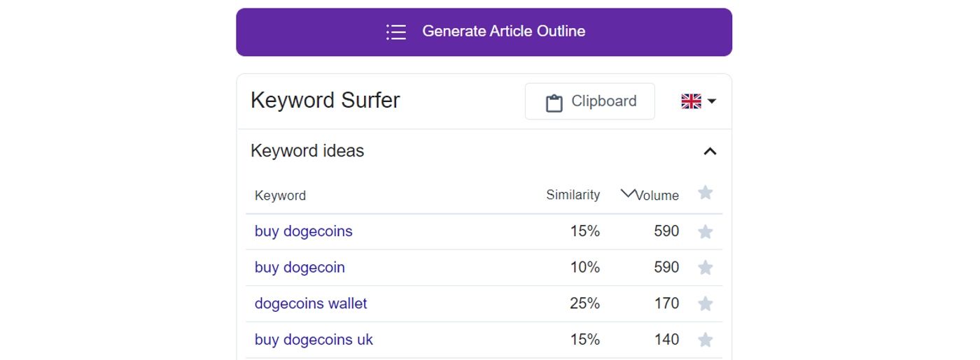Favorite the 'buy dogecoins uk' keyword
This screenshot has width=980, height=360.
[x=706, y=340]
